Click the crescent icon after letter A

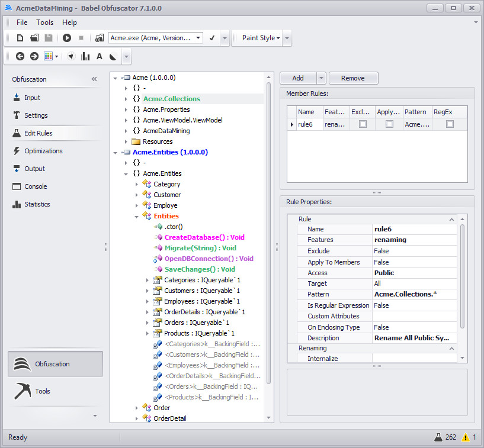[113, 56]
